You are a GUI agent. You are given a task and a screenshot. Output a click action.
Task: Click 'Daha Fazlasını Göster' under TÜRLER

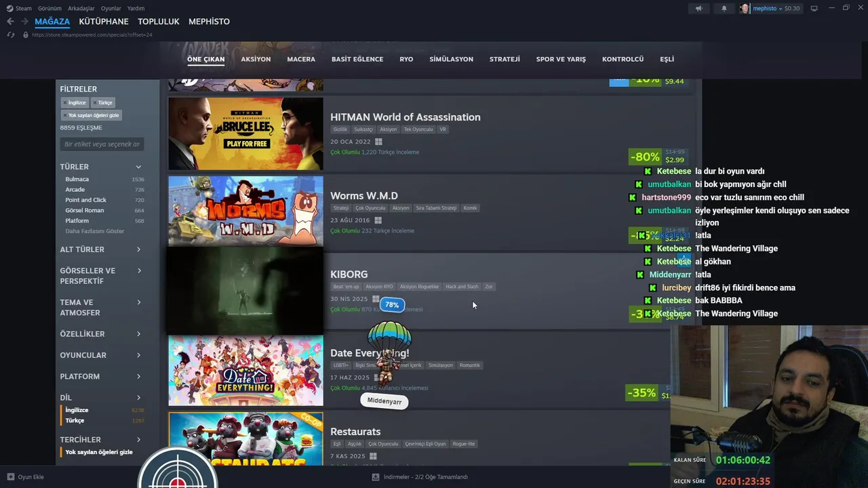pos(95,231)
